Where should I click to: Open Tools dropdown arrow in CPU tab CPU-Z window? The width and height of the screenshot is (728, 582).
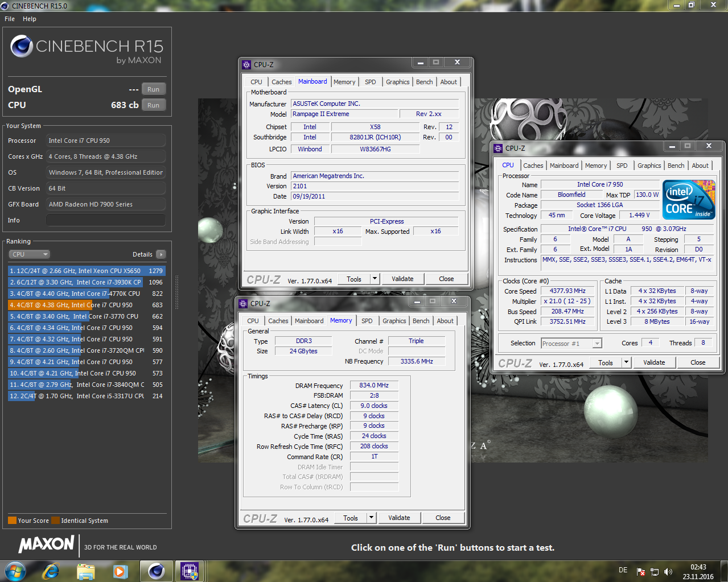(x=626, y=362)
